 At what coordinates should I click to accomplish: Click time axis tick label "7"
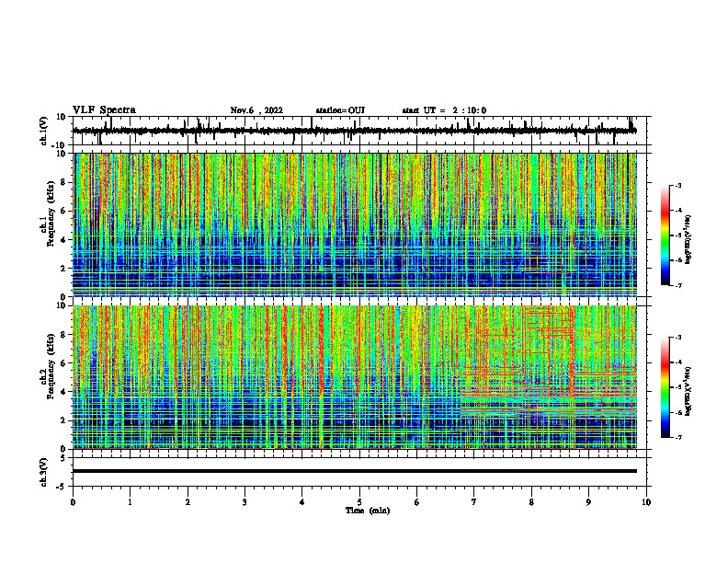click(474, 502)
